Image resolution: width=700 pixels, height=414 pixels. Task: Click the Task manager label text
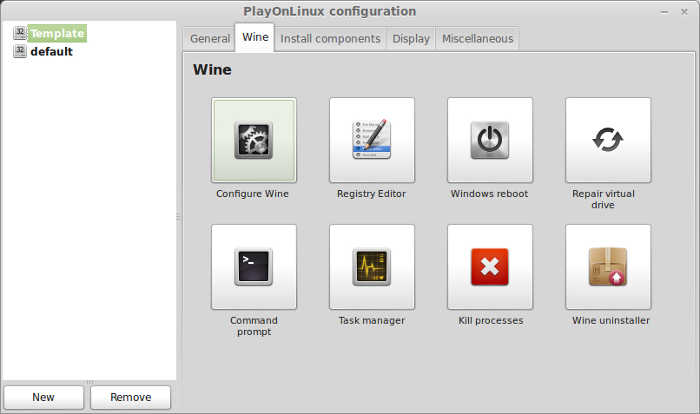point(371,321)
